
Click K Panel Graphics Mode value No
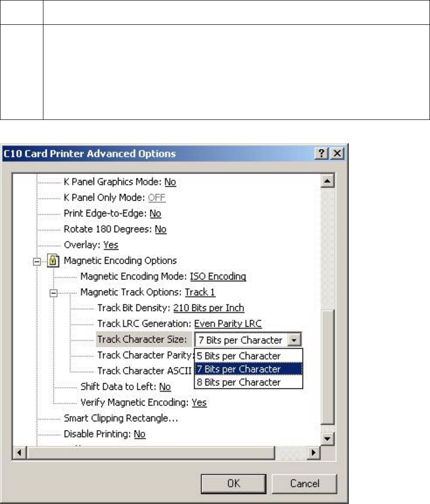coord(170,182)
